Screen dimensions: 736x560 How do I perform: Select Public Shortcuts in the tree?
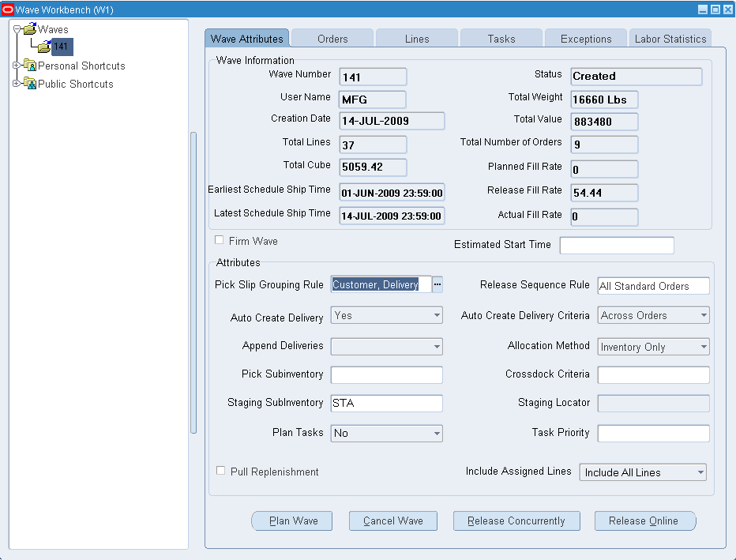76,84
